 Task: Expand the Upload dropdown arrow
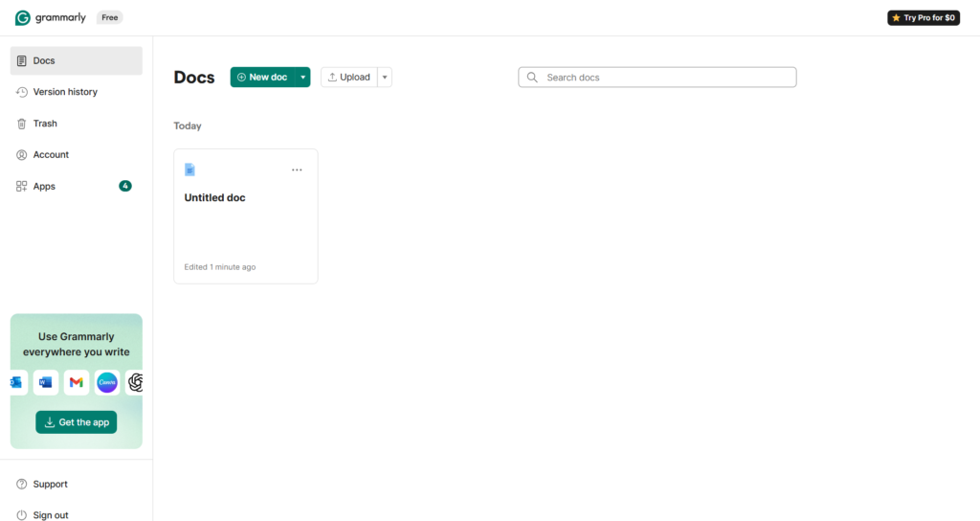[x=385, y=77]
